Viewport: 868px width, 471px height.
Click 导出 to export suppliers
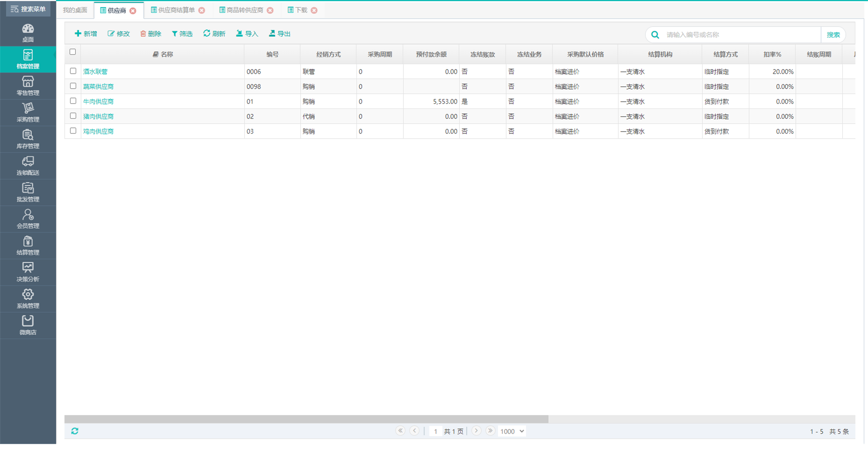280,34
